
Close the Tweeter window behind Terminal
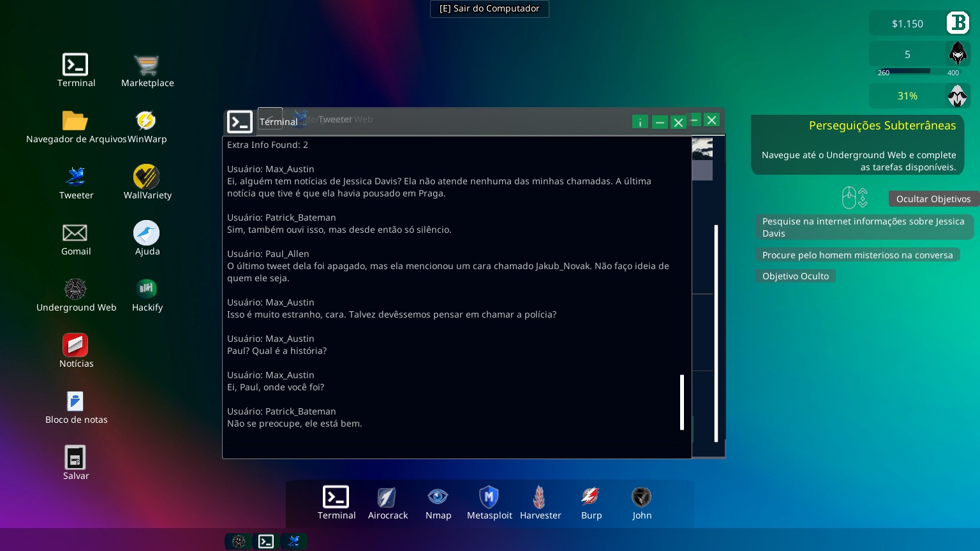(712, 120)
